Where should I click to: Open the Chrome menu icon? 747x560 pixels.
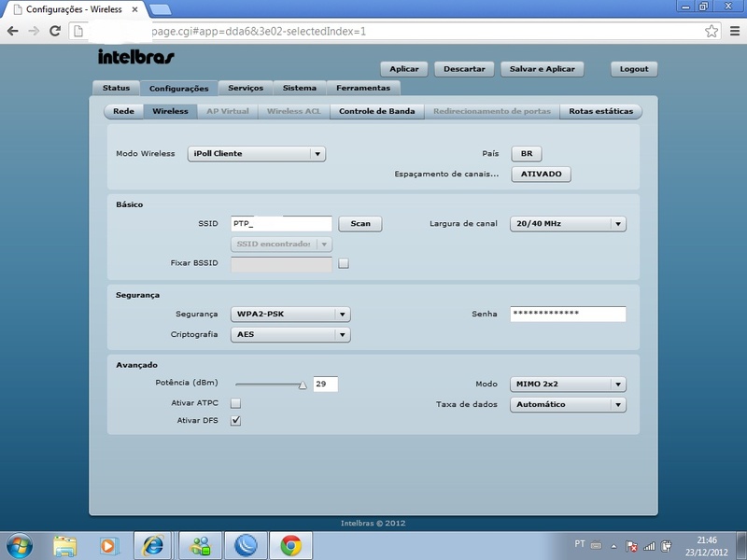pyautogui.click(x=735, y=32)
